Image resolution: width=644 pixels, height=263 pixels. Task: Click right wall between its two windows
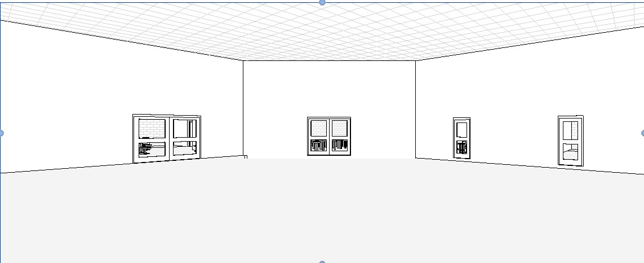[x=513, y=113]
